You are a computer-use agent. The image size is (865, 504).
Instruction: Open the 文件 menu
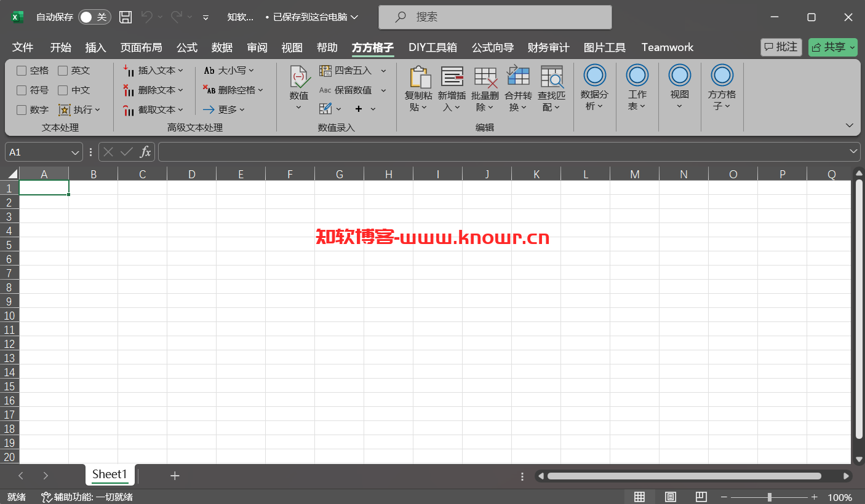tap(23, 47)
